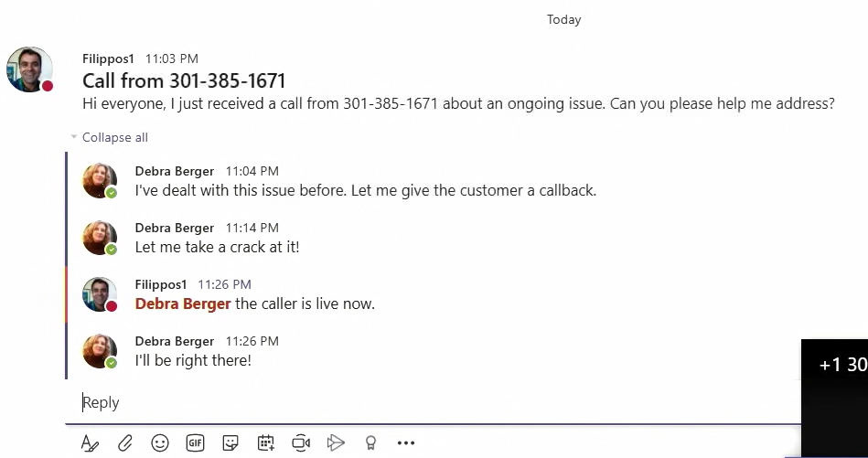868x458 pixels.
Task: Schedule a meeting with calendar icon
Action: 266,443
